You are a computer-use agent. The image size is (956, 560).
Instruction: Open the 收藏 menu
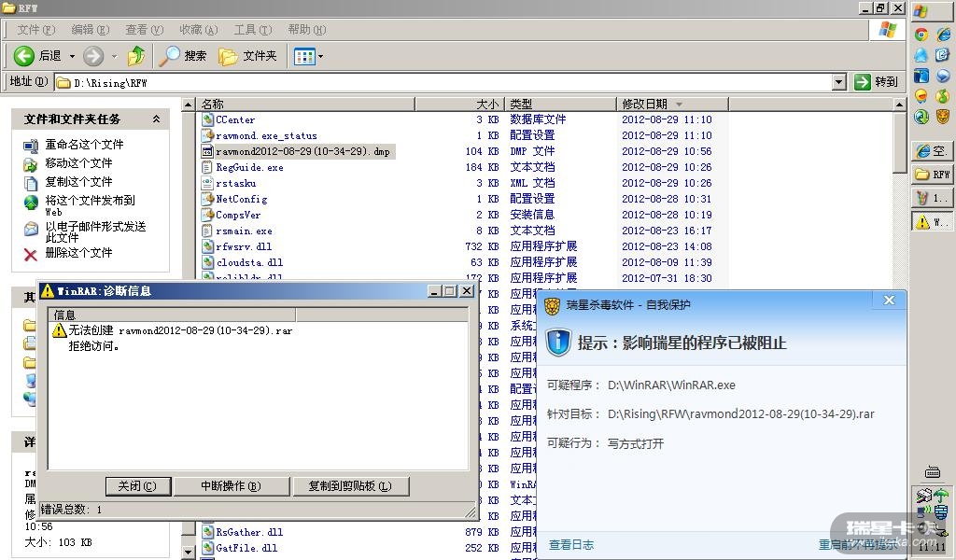(199, 29)
